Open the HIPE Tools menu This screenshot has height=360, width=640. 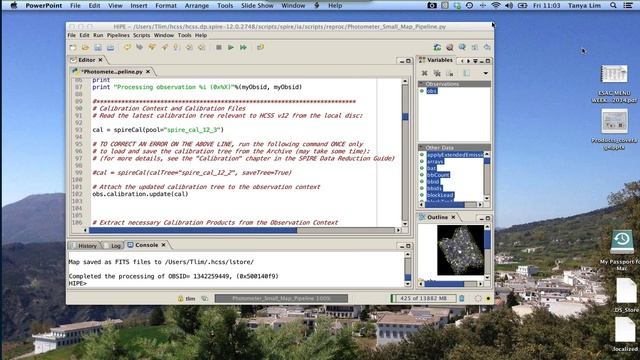(184, 36)
